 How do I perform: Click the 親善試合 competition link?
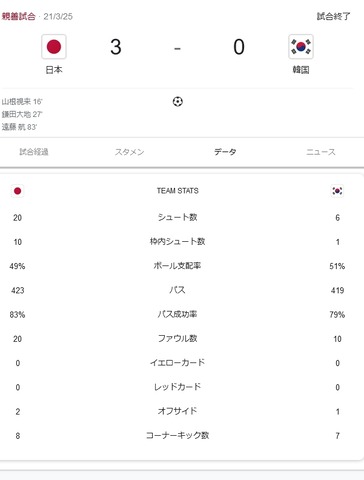19,16
